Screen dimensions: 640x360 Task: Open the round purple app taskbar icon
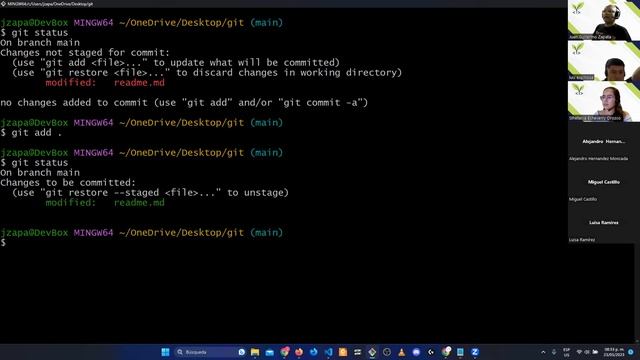(x=416, y=352)
